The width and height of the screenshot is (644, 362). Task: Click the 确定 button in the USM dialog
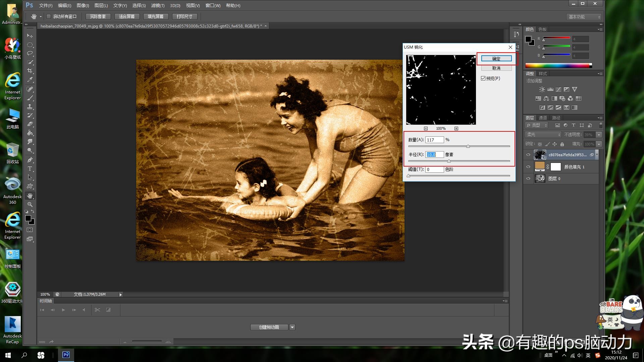pos(496,59)
